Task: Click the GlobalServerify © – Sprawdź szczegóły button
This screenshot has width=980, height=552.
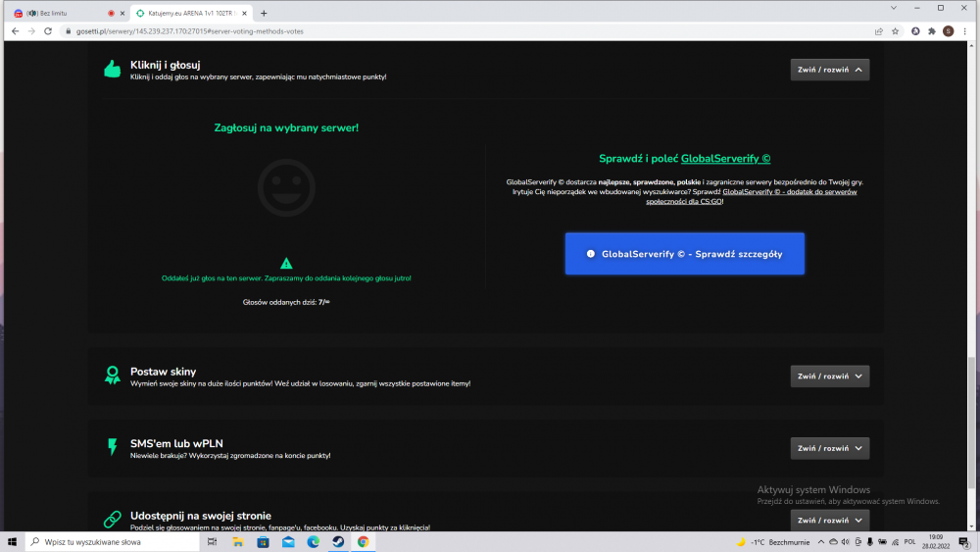Action: 684,254
